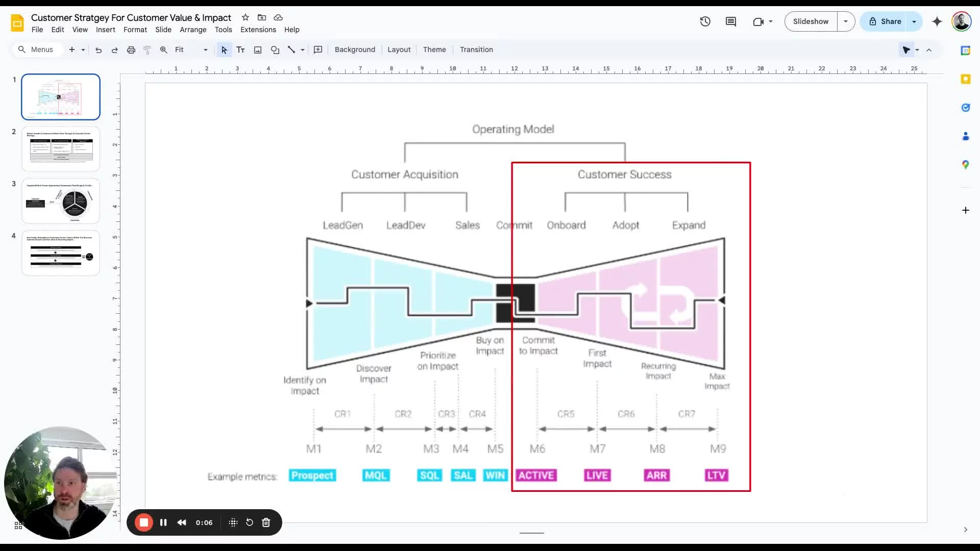980x551 pixels.
Task: Select the zoom tool icon
Action: (x=163, y=49)
